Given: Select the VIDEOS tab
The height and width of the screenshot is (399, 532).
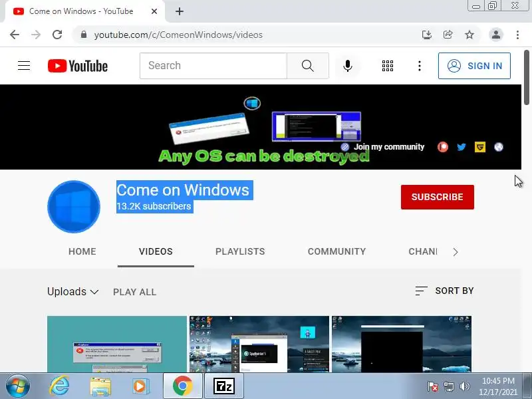Looking at the screenshot, I should [156, 251].
